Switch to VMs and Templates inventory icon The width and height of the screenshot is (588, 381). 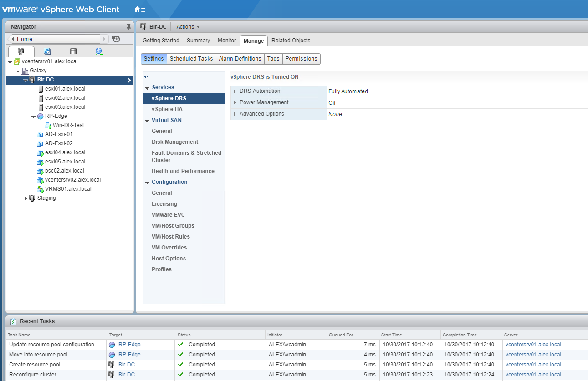tap(47, 51)
